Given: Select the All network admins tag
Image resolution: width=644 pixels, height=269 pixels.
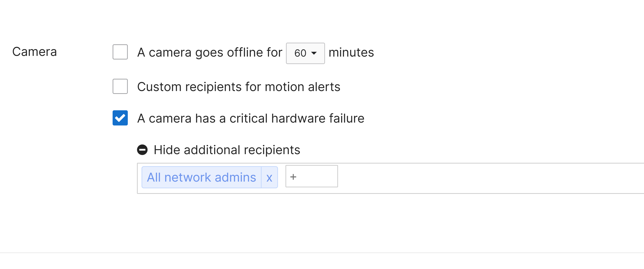Looking at the screenshot, I should [201, 177].
